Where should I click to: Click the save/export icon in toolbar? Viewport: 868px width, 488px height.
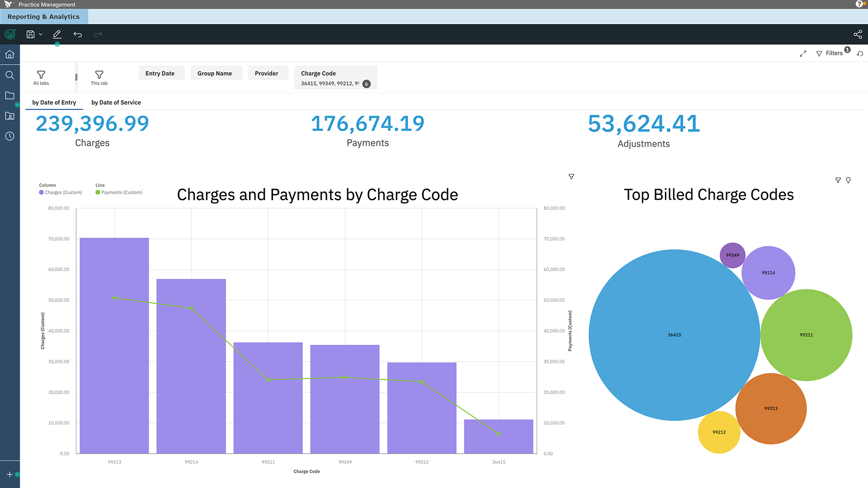coord(31,34)
